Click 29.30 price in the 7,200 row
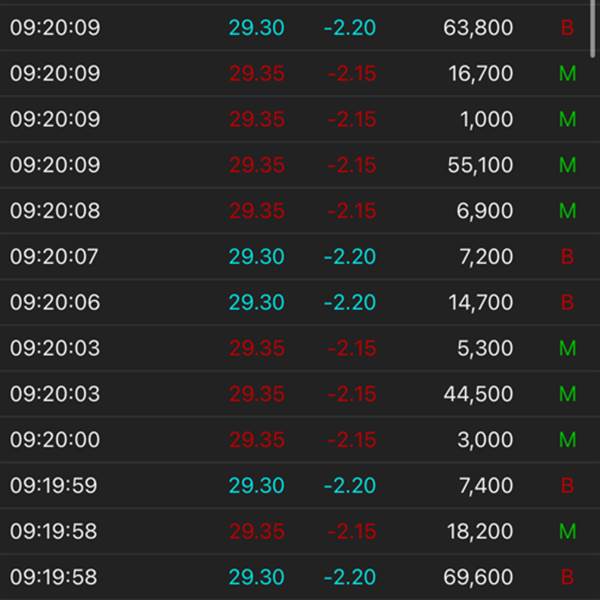Viewport: 600px width, 600px height. point(257,257)
